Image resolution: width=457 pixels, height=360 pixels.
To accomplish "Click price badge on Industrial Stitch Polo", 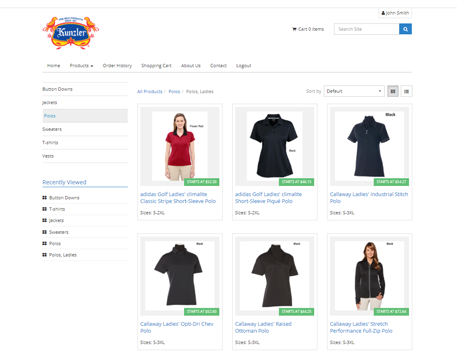I will click(x=391, y=182).
